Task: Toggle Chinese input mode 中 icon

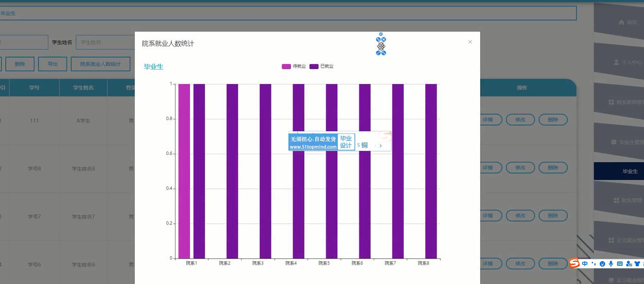Action: pyautogui.click(x=584, y=264)
